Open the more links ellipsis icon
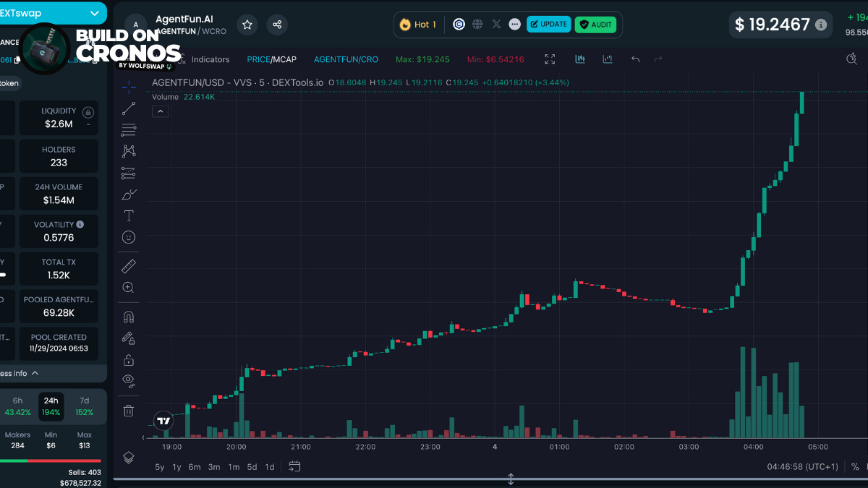868x488 pixels. 514,24
